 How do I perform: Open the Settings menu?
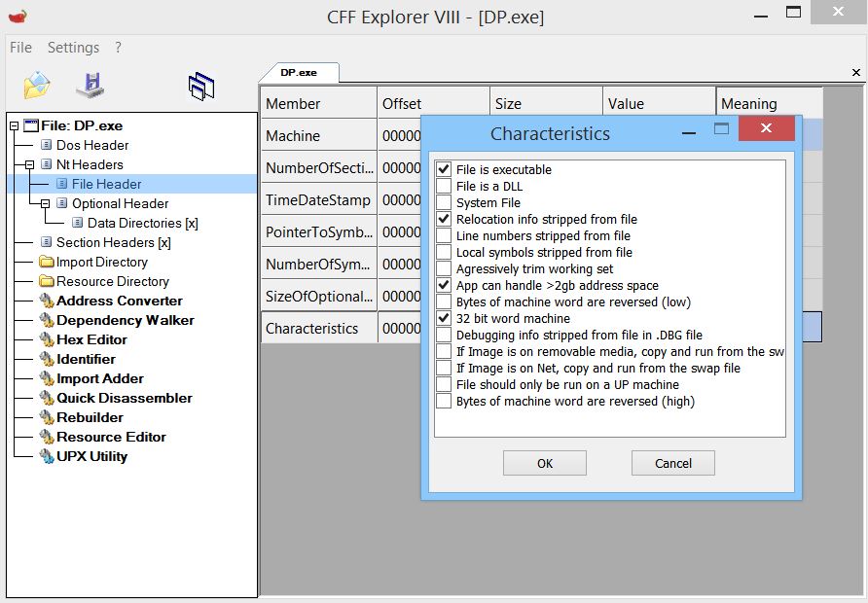coord(73,48)
